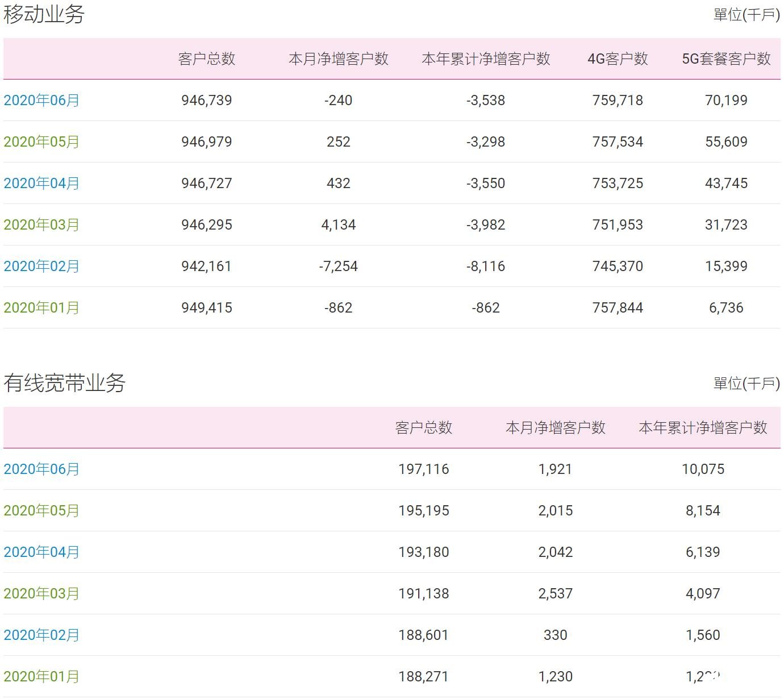Click the 本月净增客户数 header in mobile table

tap(339, 59)
